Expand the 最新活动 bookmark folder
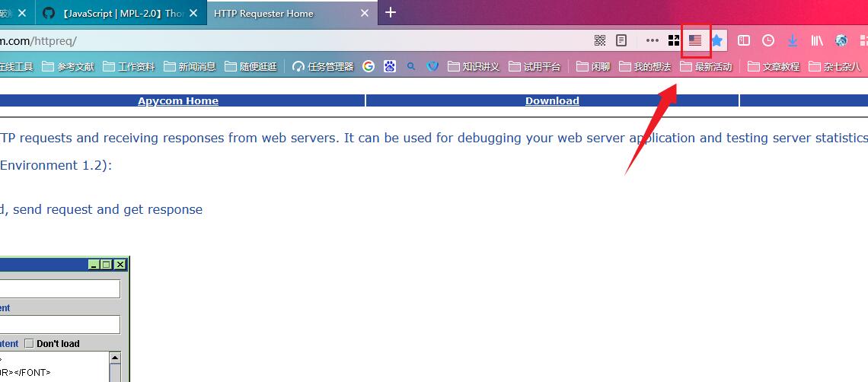The width and height of the screenshot is (868, 382). tap(706, 66)
